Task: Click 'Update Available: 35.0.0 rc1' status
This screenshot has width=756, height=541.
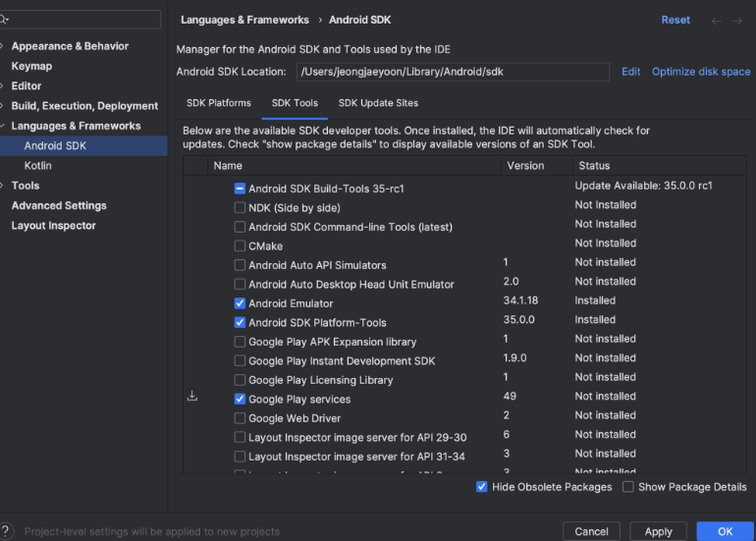Action: tap(643, 186)
